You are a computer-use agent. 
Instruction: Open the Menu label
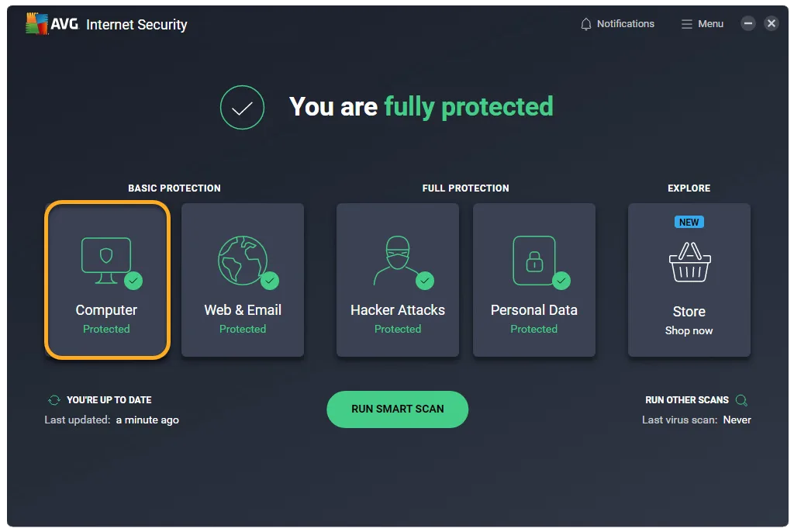pos(710,24)
